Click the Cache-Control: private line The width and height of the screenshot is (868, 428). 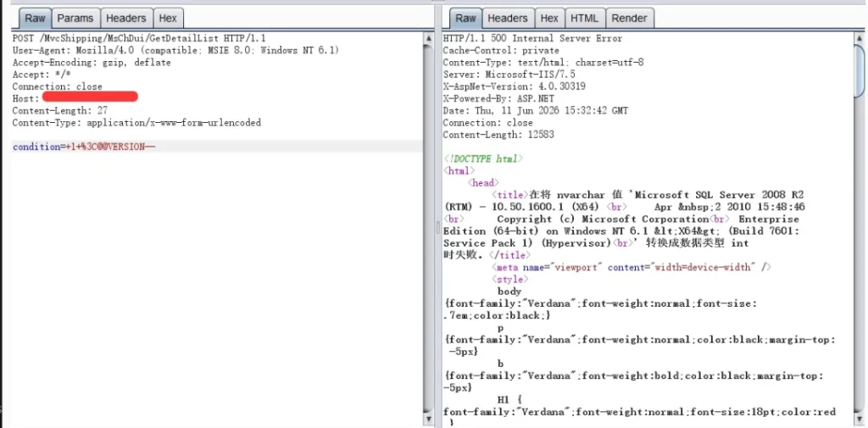[x=501, y=50]
